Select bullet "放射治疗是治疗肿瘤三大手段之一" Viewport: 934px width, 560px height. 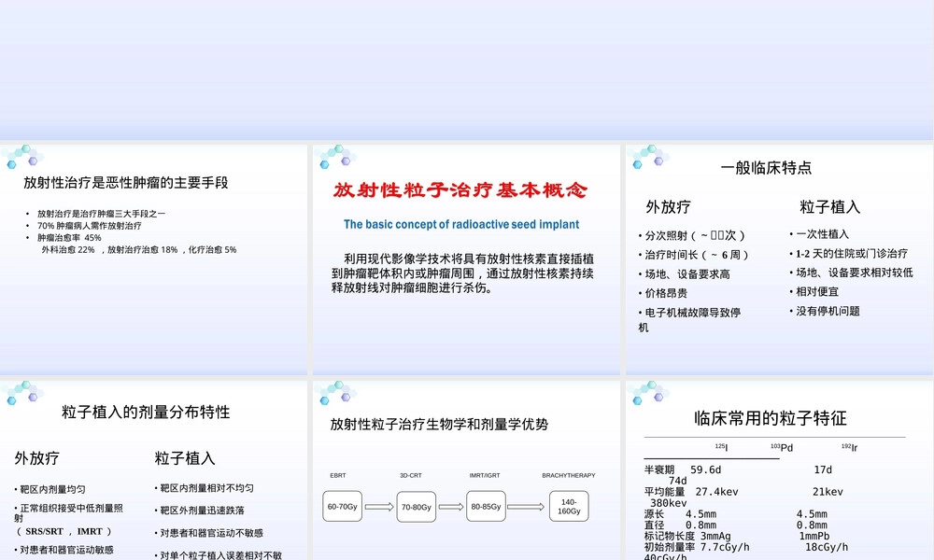click(101, 214)
